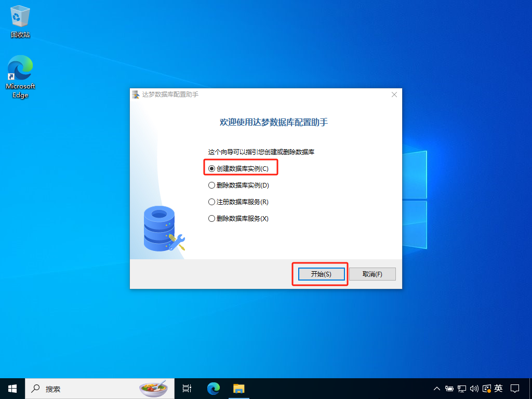Viewport: 532px width, 399px height.
Task: Show hidden system tray icons
Action: tap(436, 389)
